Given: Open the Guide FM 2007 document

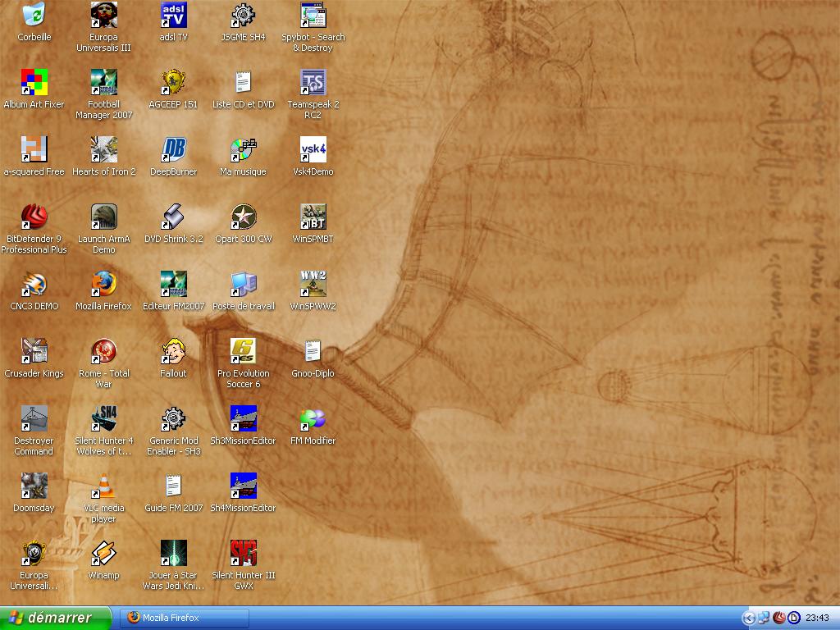Looking at the screenshot, I should (174, 486).
